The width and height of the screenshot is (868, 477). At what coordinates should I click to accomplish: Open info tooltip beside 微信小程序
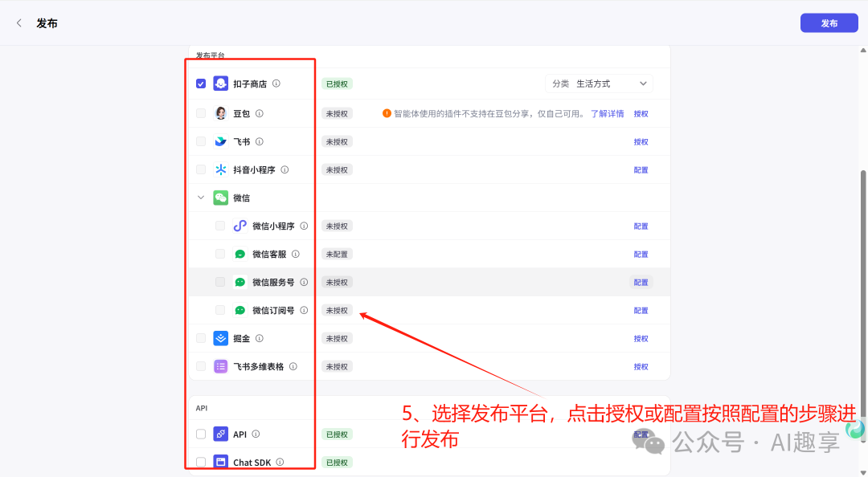304,226
